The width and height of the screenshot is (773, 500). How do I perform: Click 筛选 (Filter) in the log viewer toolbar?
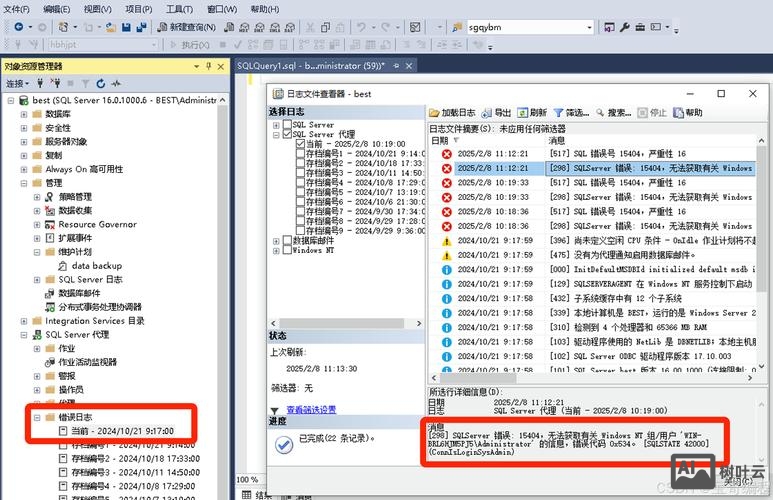pyautogui.click(x=571, y=113)
